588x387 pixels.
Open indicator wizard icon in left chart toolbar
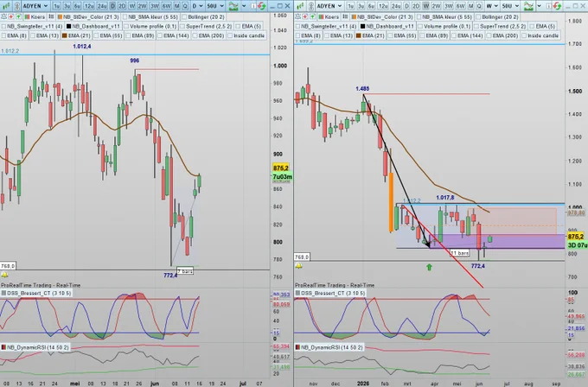click(x=233, y=6)
